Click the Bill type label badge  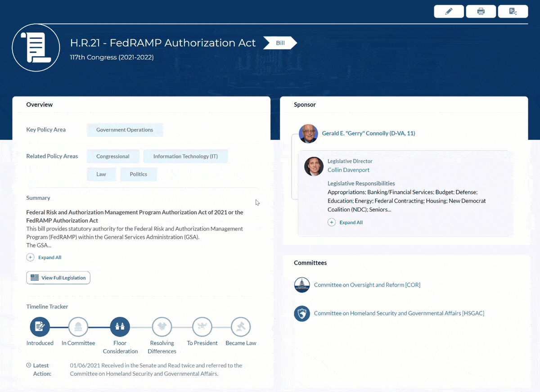pyautogui.click(x=280, y=43)
